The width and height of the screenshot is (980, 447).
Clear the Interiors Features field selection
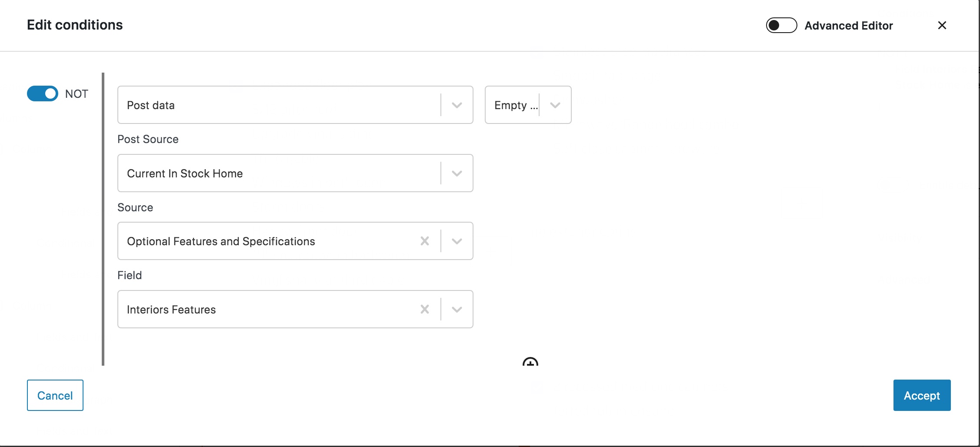tap(425, 309)
